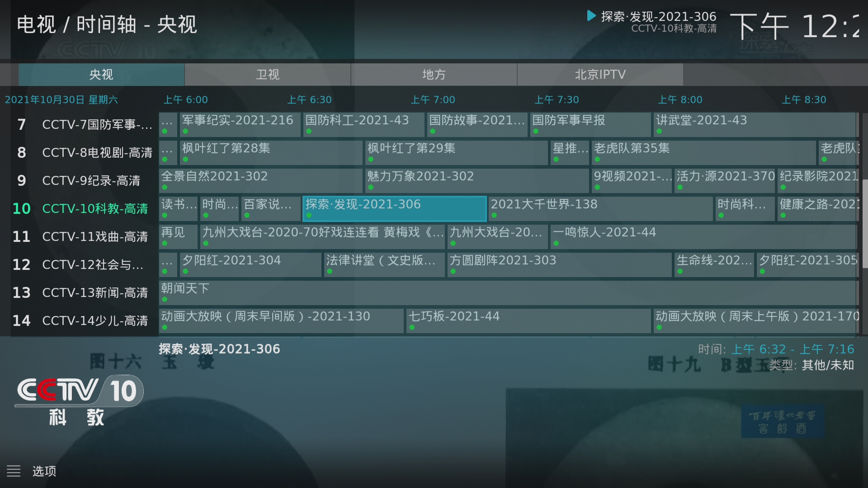The height and width of the screenshot is (488, 868).
Task: Click 法律讲堂（文史版）on CCTV-12
Action: click(384, 264)
